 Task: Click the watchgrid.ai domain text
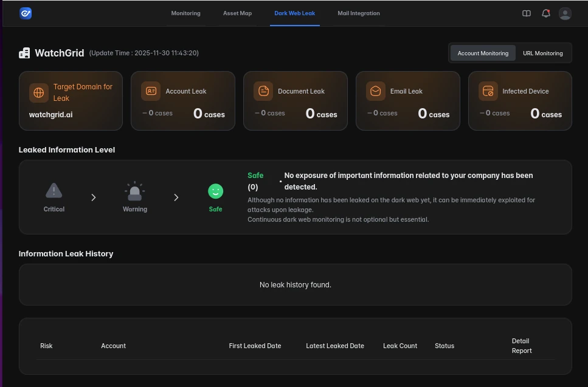50,115
